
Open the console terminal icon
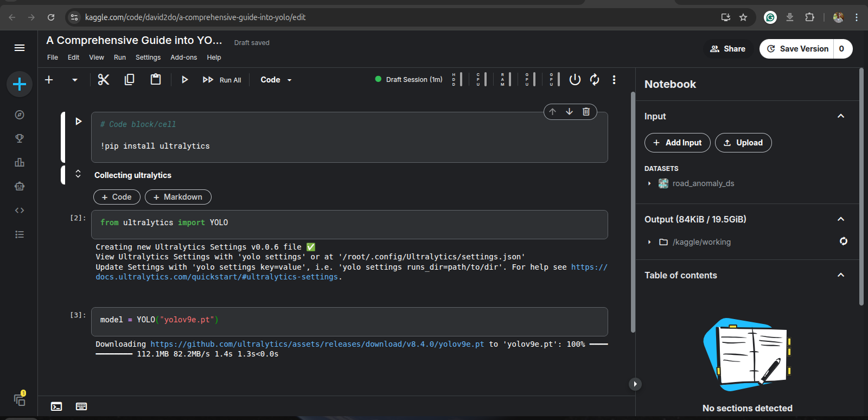56,406
